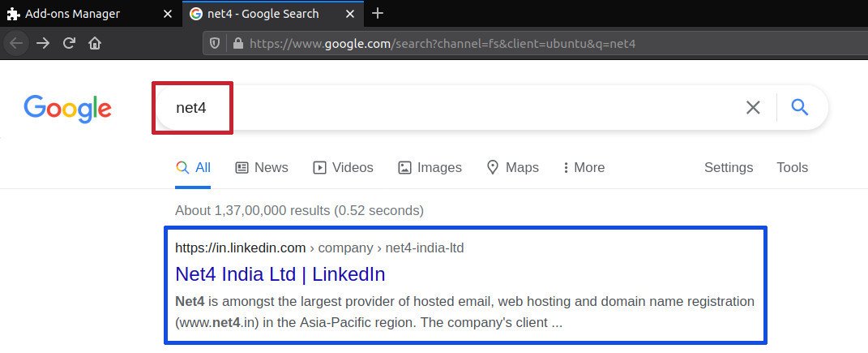Image resolution: width=868 pixels, height=353 pixels.
Task: Go forward with the forward arrow
Action: [43, 43]
